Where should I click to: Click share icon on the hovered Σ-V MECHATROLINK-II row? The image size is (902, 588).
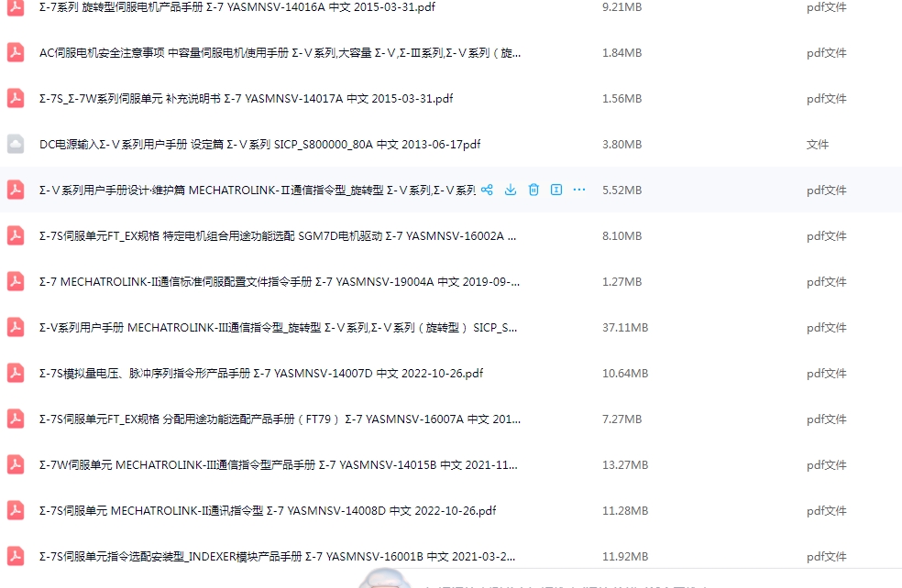[x=488, y=190]
